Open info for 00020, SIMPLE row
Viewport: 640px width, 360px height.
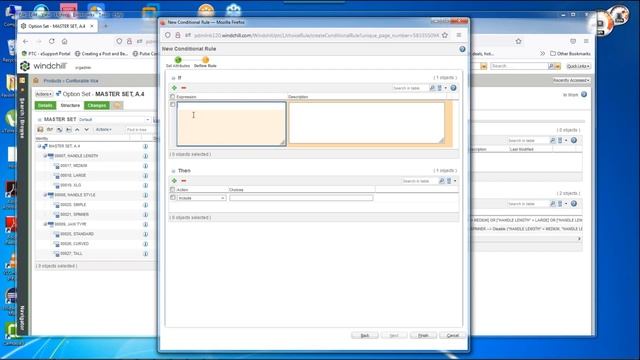click(145, 205)
